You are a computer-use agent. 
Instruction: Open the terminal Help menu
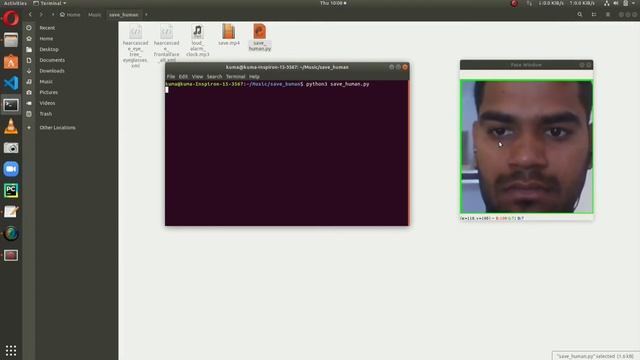click(x=254, y=76)
